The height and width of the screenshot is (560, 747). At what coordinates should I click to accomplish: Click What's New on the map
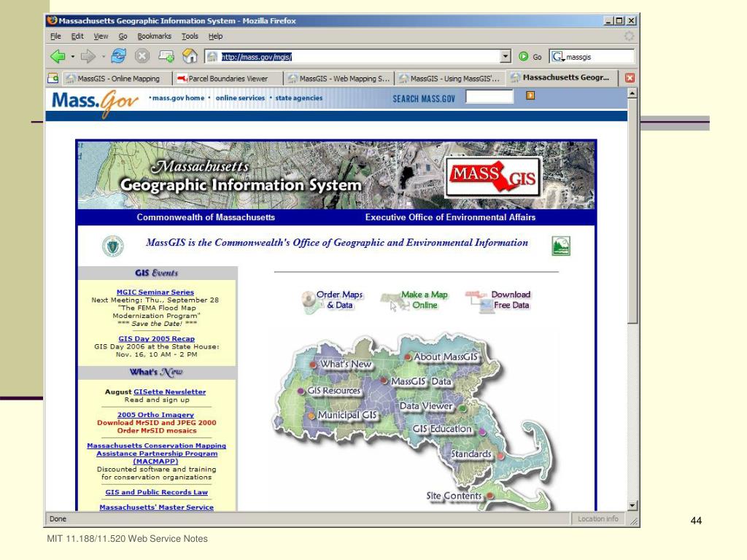[345, 365]
